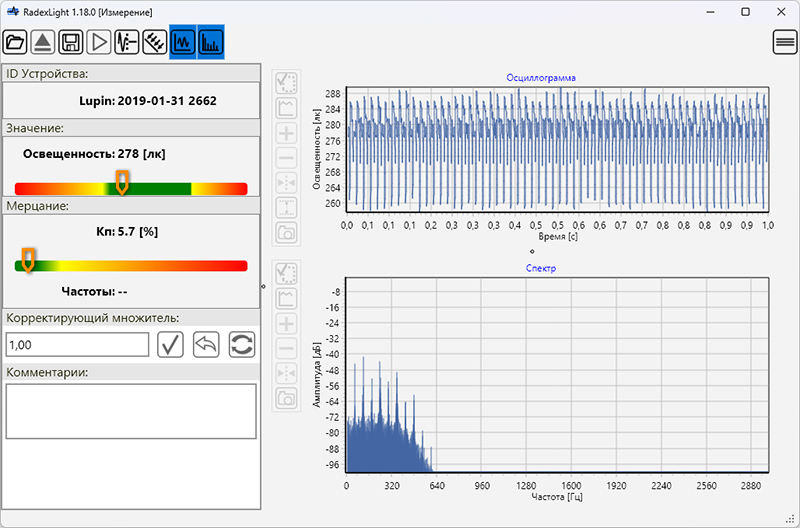Toggle the spectrum bar chart view button

pyautogui.click(x=211, y=42)
